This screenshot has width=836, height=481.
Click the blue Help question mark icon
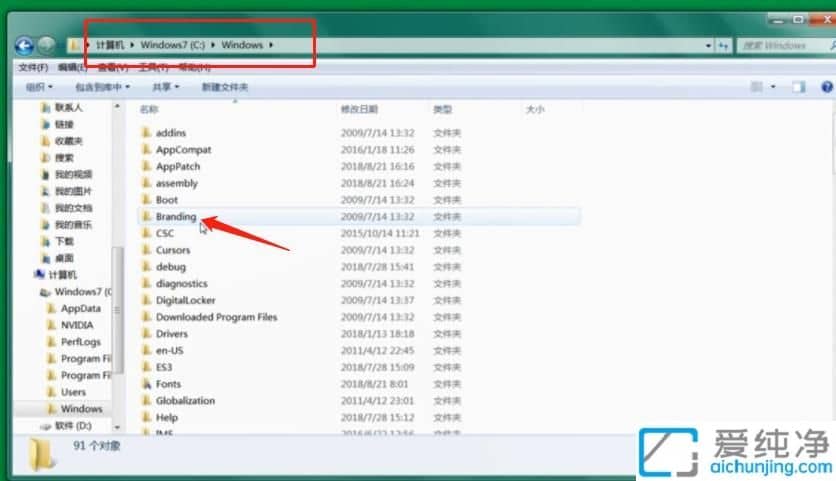tap(827, 87)
